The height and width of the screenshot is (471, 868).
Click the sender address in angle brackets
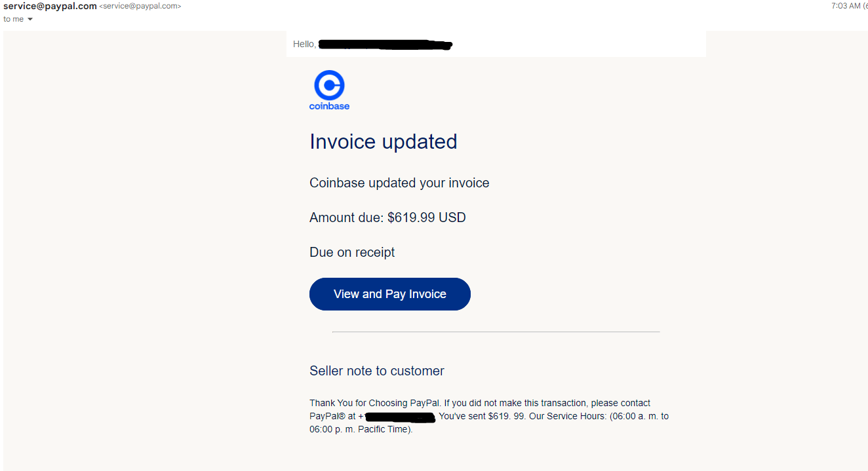tap(140, 6)
